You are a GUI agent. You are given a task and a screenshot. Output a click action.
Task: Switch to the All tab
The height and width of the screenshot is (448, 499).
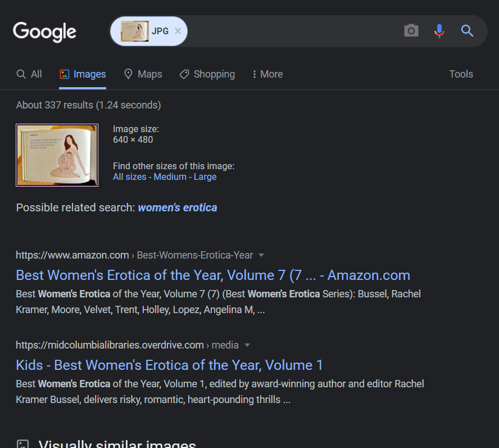(29, 74)
